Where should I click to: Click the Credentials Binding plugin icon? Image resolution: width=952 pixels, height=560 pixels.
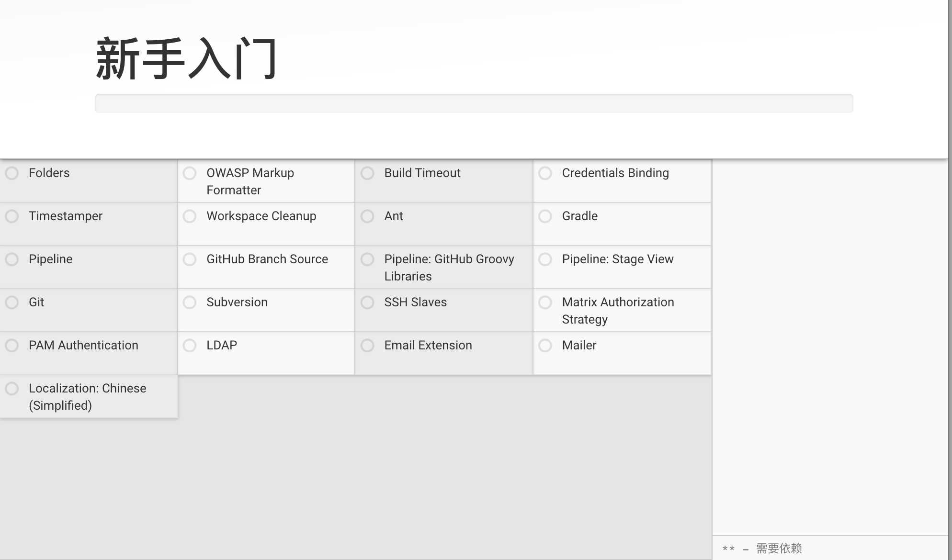pos(545,173)
